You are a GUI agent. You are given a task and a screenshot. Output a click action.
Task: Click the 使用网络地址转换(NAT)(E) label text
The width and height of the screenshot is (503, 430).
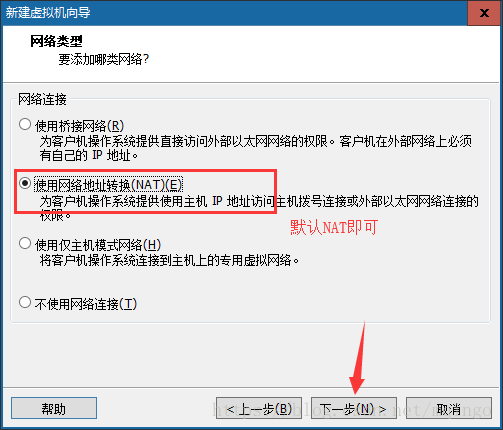pos(108,185)
